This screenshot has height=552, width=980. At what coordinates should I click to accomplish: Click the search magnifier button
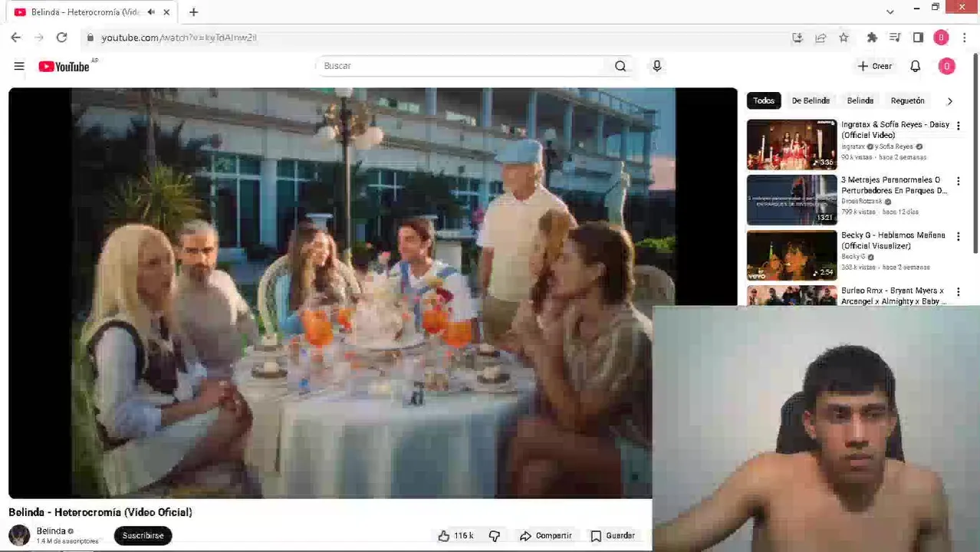click(620, 66)
